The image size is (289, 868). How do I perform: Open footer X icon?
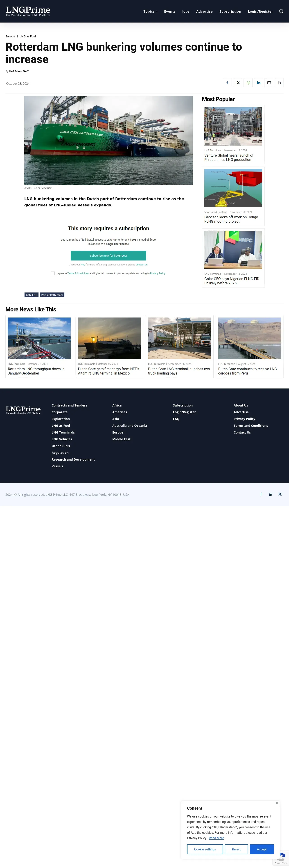tap(280, 494)
